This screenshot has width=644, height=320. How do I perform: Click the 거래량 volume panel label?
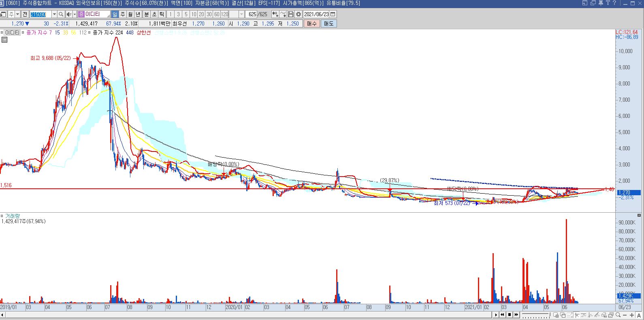click(x=12, y=216)
